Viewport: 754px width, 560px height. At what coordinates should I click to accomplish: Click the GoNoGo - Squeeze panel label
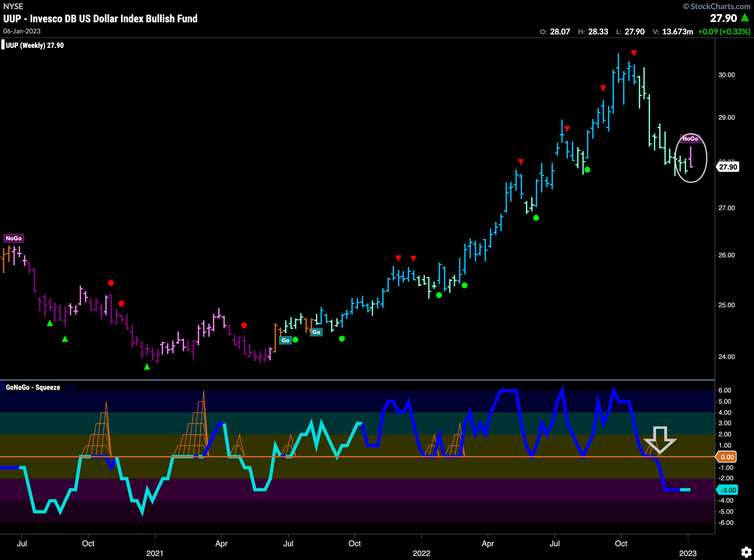[33, 387]
